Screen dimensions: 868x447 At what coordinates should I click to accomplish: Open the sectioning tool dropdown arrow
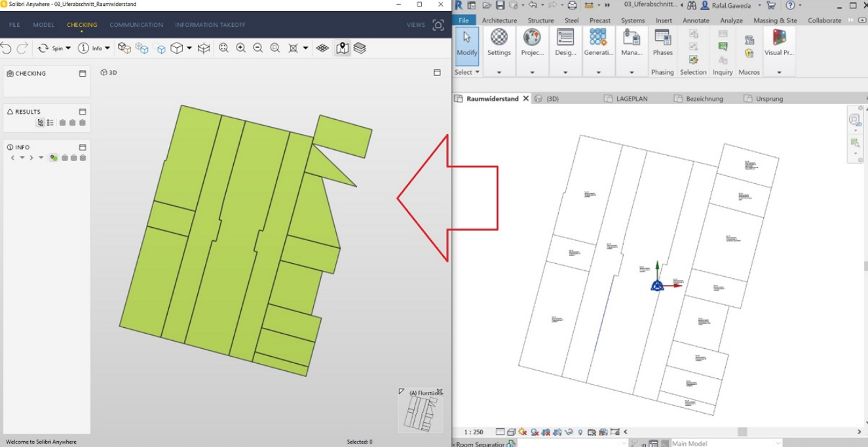pos(305,48)
